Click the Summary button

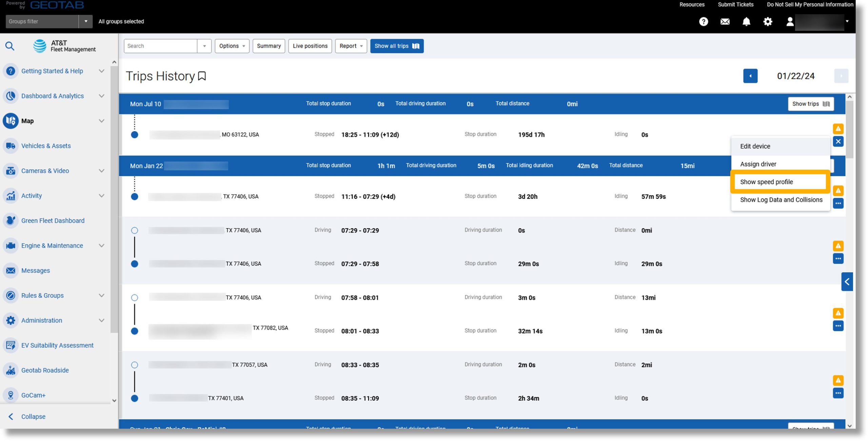pyautogui.click(x=269, y=46)
